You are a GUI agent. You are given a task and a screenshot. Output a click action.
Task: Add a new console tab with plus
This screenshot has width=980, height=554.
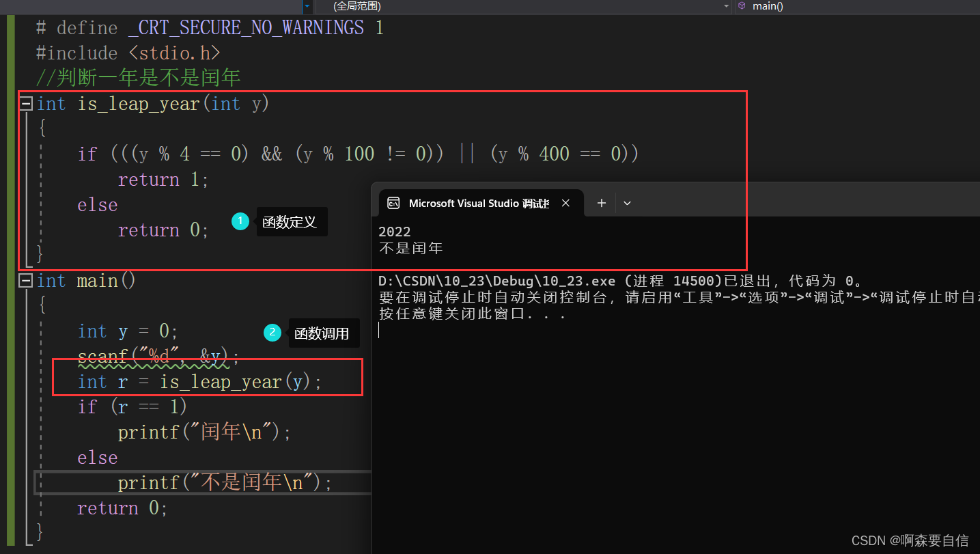pos(602,203)
